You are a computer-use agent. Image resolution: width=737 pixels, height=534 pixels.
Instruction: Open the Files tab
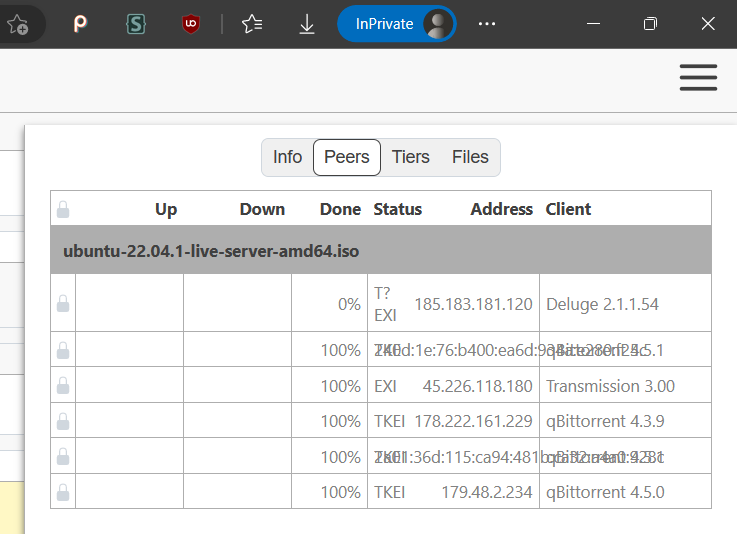pyautogui.click(x=470, y=157)
